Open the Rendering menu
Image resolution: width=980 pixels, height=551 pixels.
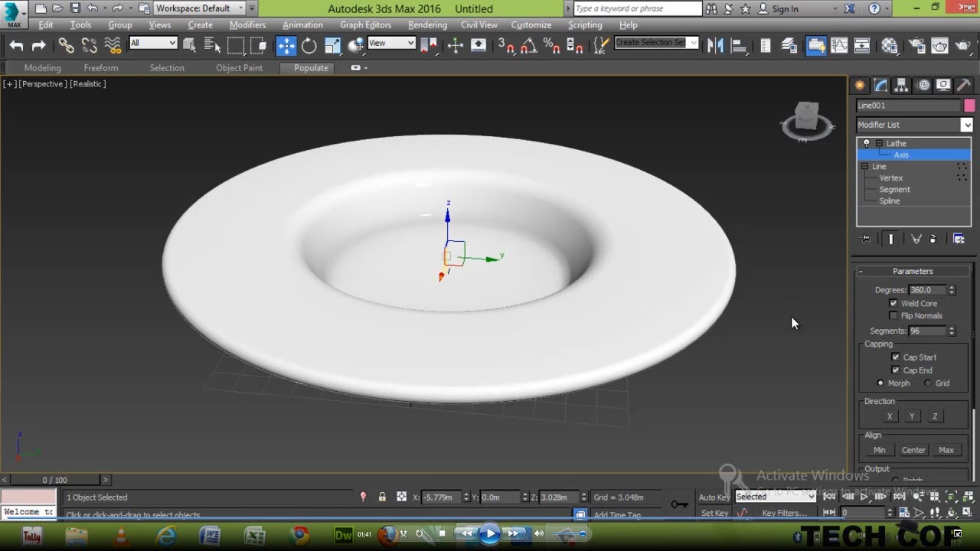(x=427, y=24)
